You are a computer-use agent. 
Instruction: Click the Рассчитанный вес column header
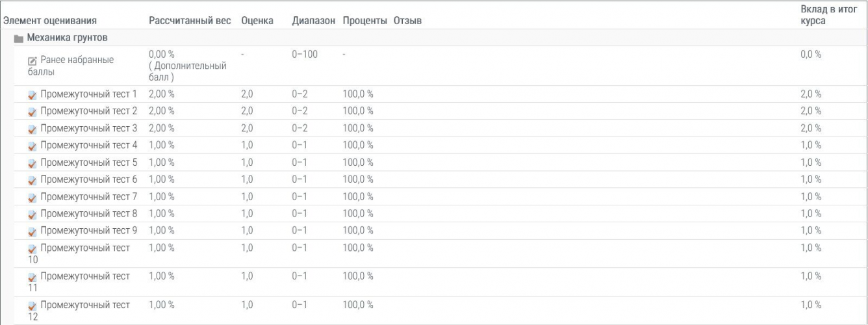(190, 21)
